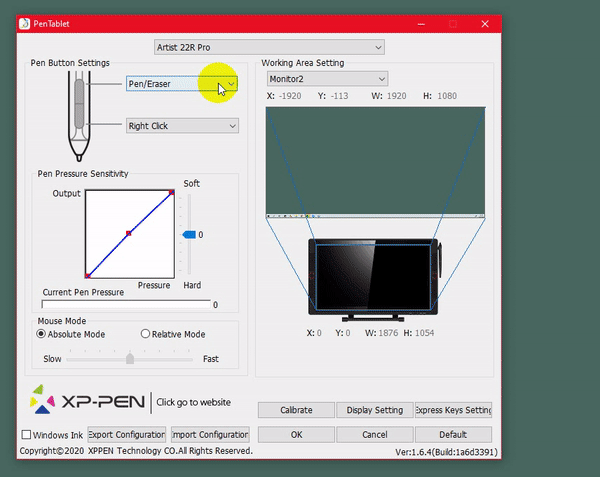Click the Soft/Hard pressure slider handle
Image resolution: width=600 pixels, height=477 pixels.
[189, 234]
